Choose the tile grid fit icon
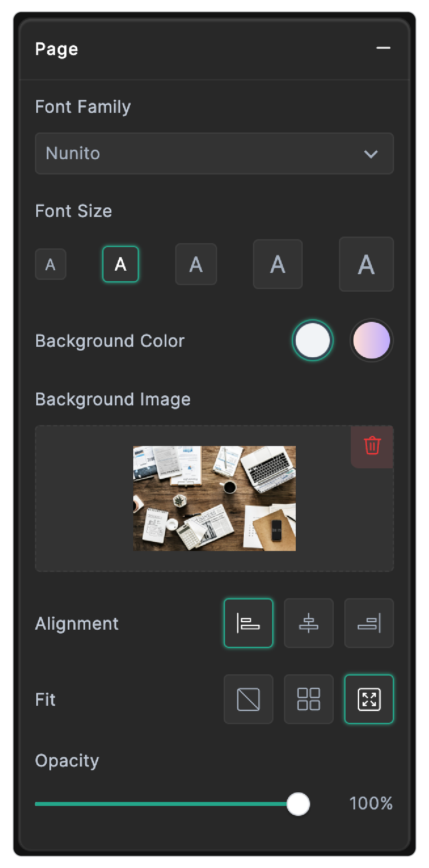Viewport: 429px width, 868px height. pyautogui.click(x=308, y=699)
